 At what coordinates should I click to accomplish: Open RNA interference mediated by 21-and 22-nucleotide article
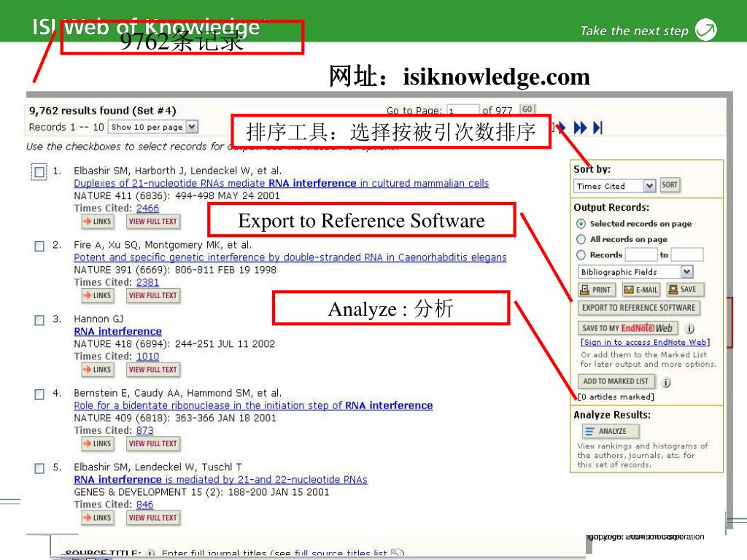(x=220, y=480)
